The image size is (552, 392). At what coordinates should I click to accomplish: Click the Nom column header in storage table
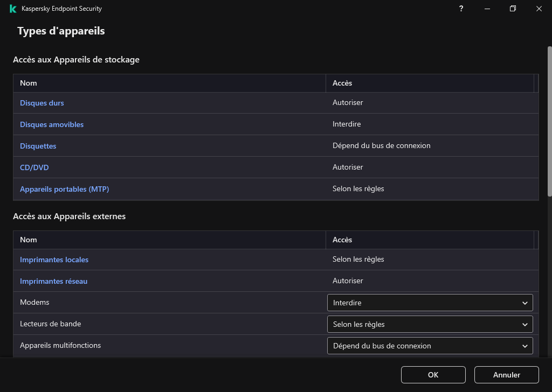point(29,83)
